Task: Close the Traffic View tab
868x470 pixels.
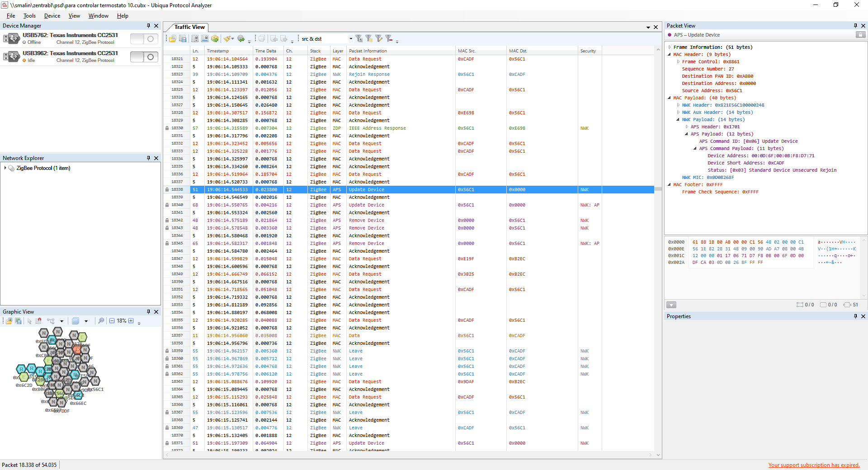Action: click(656, 27)
